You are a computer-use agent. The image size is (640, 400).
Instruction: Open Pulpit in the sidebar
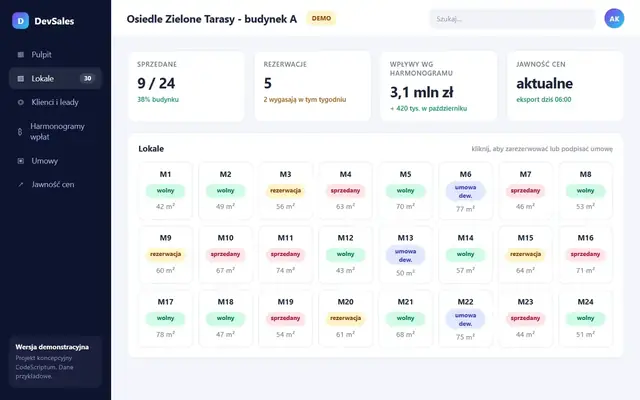55,55
